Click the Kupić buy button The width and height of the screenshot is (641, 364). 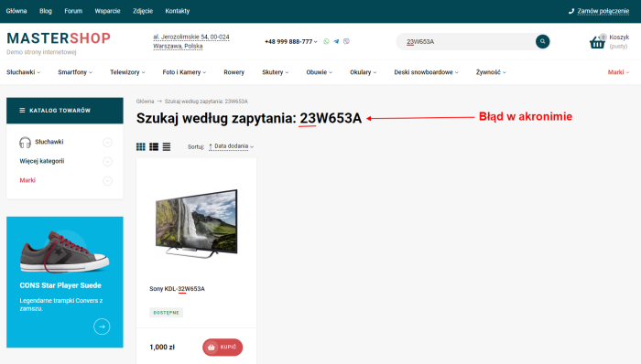tap(223, 348)
